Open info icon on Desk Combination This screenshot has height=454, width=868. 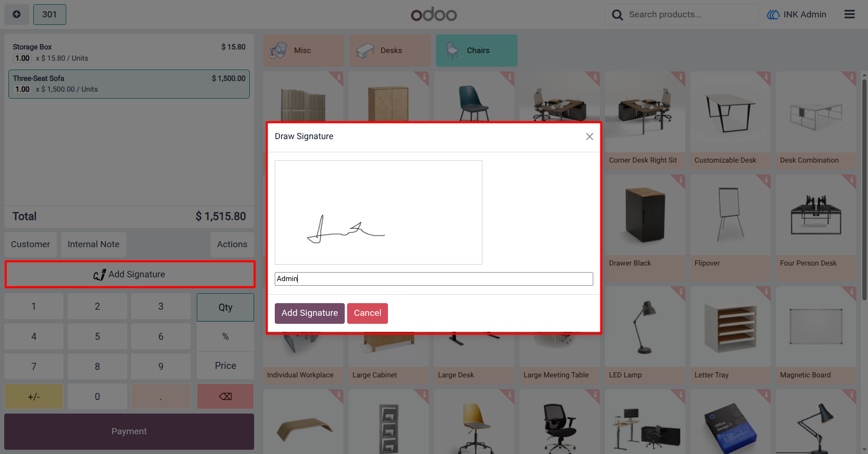click(x=851, y=77)
